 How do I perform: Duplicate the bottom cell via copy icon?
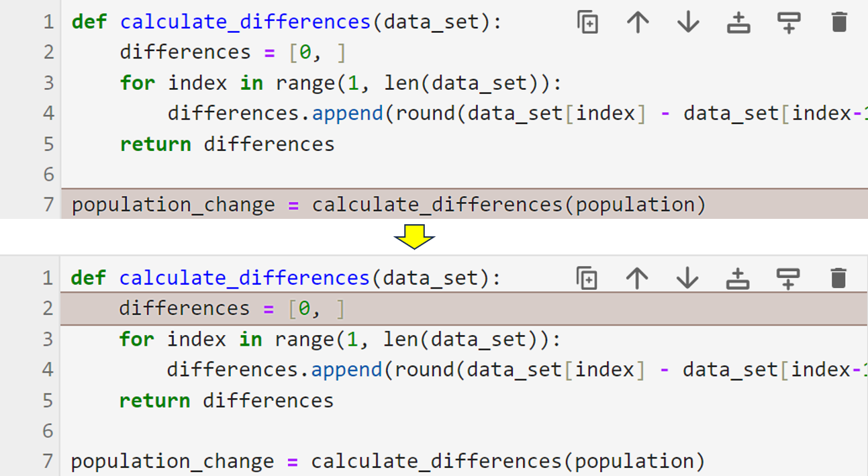tap(587, 277)
